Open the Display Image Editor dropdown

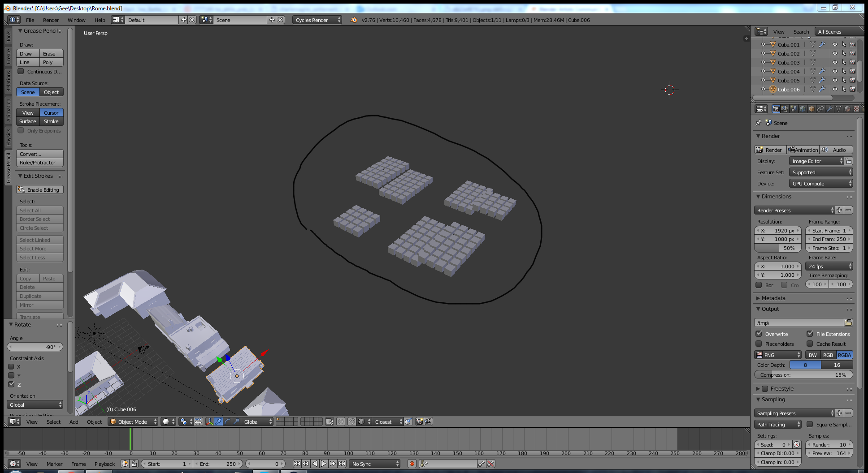[x=816, y=161]
